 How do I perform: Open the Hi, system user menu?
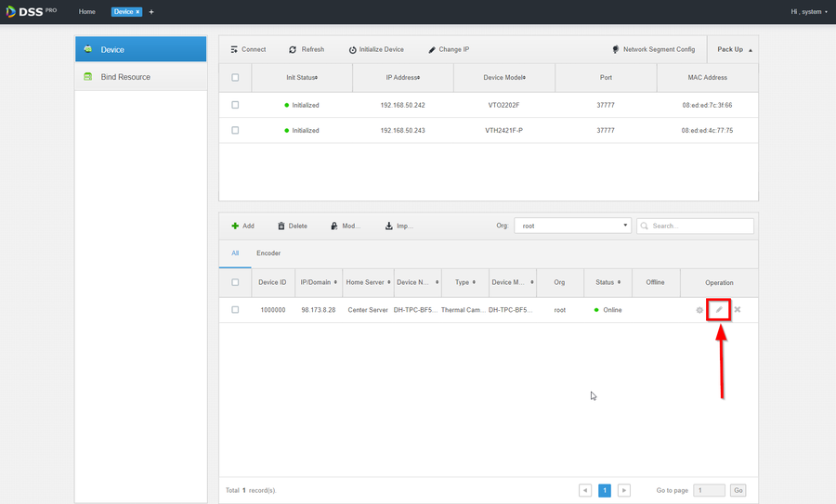(808, 12)
